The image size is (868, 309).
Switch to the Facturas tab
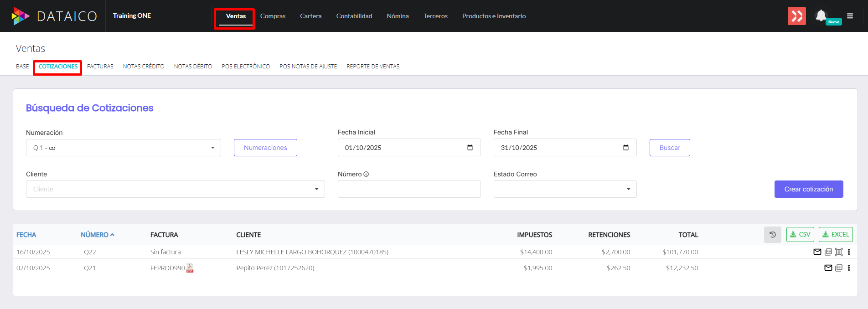[100, 67]
